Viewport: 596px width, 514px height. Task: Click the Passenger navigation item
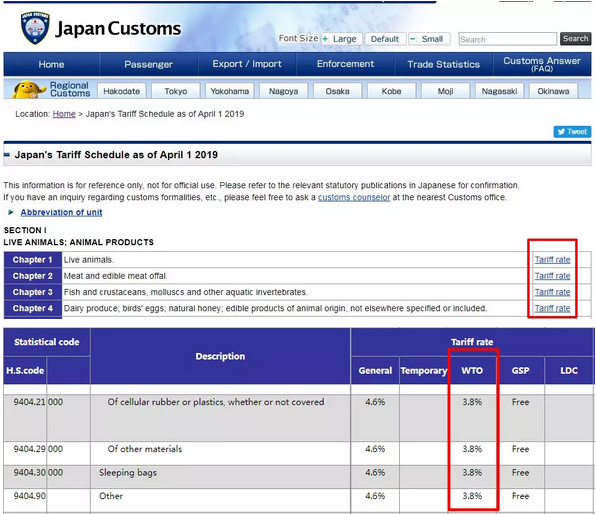[148, 64]
